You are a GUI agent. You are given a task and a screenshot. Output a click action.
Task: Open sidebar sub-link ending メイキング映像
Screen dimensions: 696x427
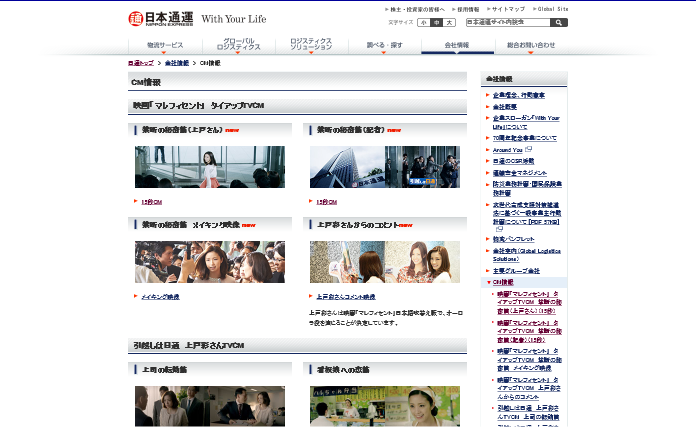tap(529, 360)
